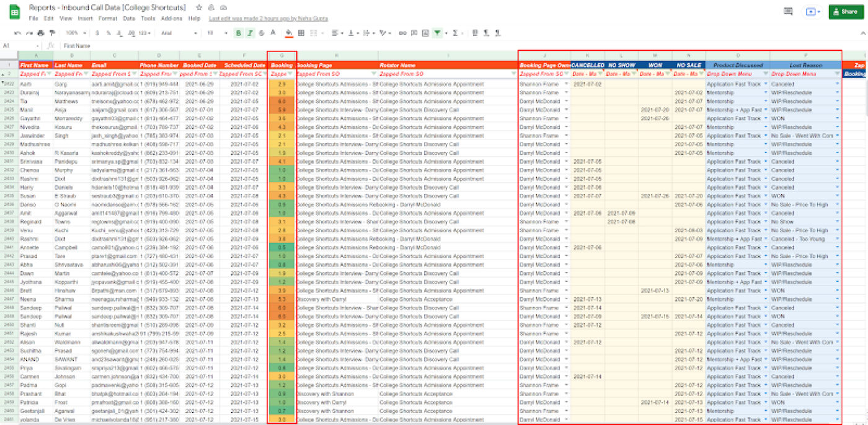Select the paint format tool
This screenshot has height=425, width=868.
click(x=53, y=33)
